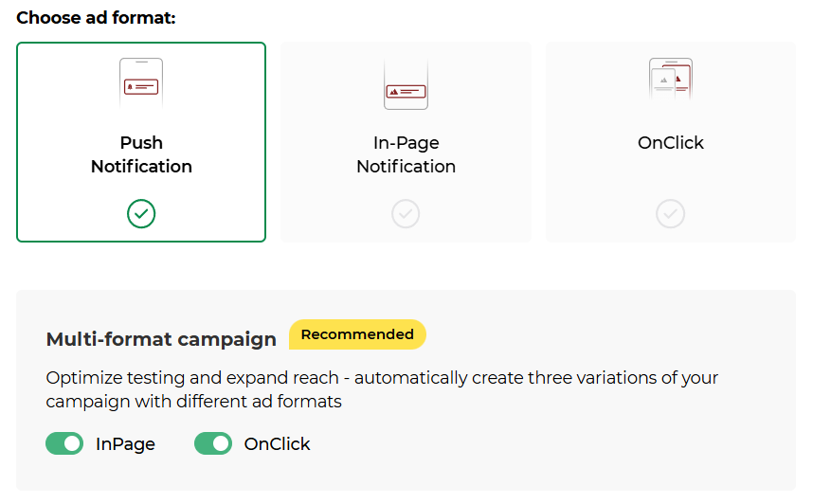The width and height of the screenshot is (813, 504).
Task: Click the Push Notification phone icon
Action: (141, 83)
